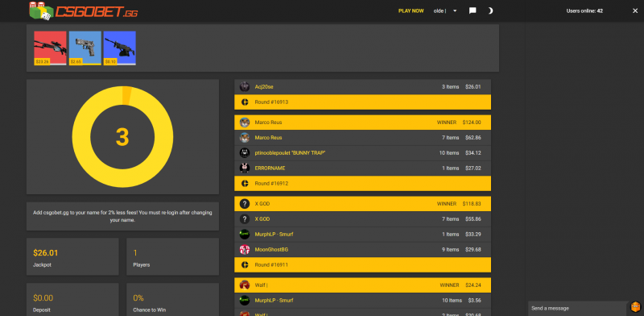
Task: Click the Users online: 42 text
Action: click(x=584, y=10)
